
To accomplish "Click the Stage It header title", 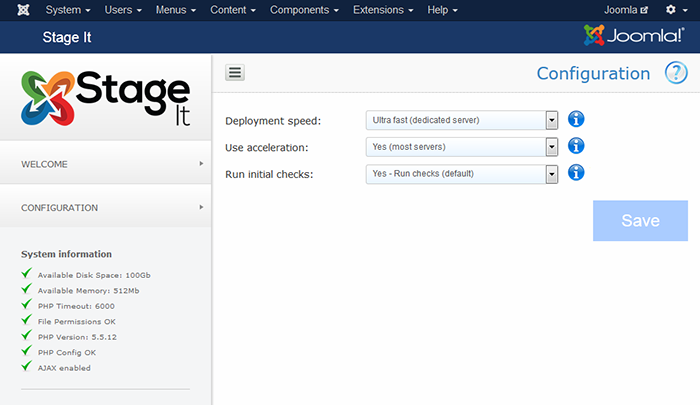I will tap(67, 38).
